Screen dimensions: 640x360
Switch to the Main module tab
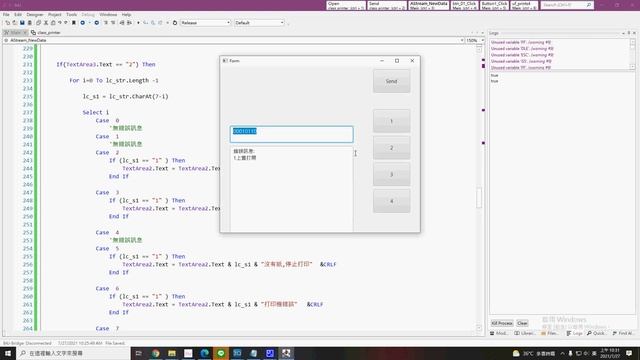tap(15, 32)
